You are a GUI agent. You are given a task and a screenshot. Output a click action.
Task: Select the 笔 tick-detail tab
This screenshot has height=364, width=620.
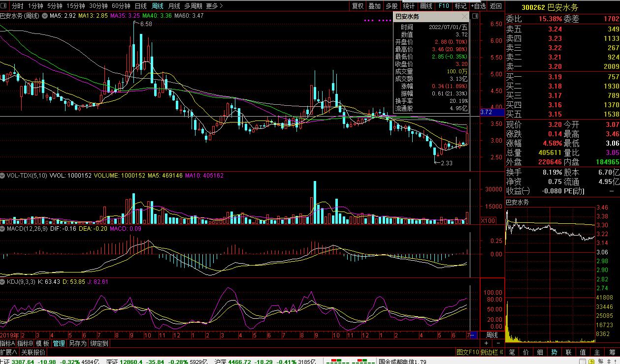(x=512, y=352)
